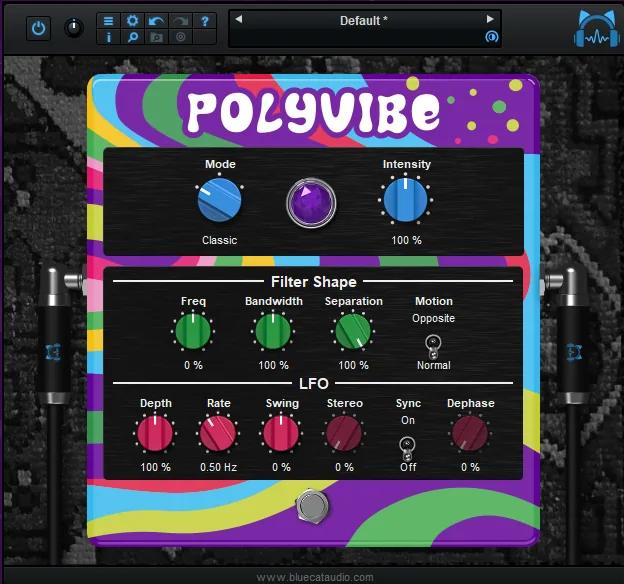Click the LFO Depth red knob
624x584 pixels.
[x=155, y=433]
